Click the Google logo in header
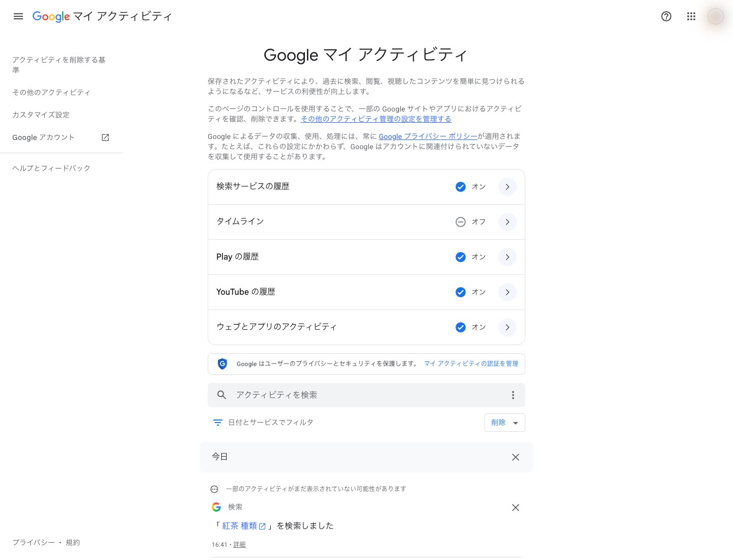Viewport: 733px width, 560px height. pos(51,16)
